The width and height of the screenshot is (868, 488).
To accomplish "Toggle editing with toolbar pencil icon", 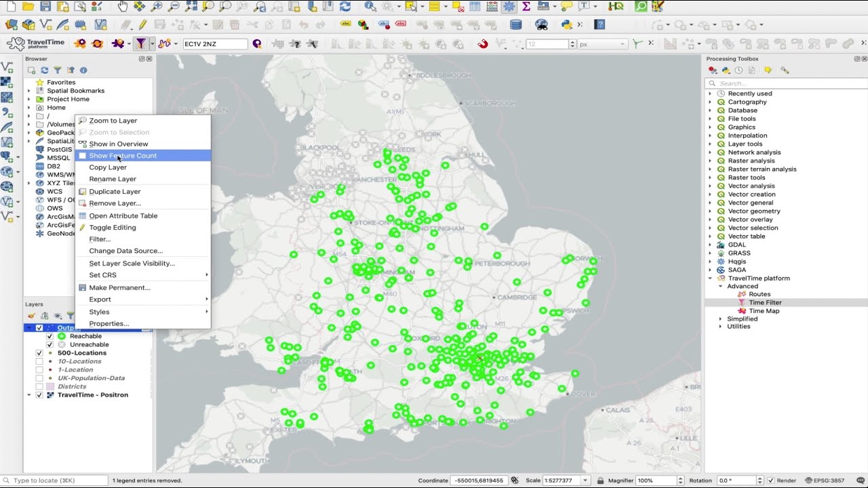I will pyautogui.click(x=142, y=24).
